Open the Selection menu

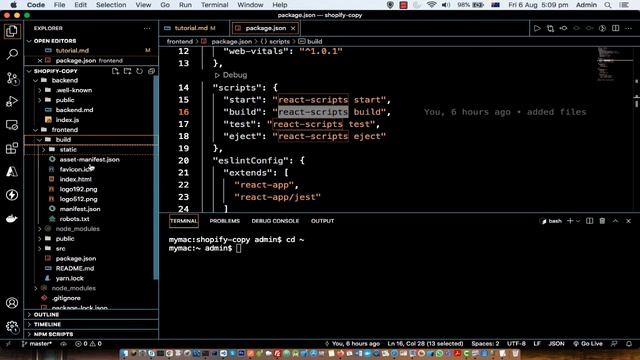pyautogui.click(x=111, y=5)
